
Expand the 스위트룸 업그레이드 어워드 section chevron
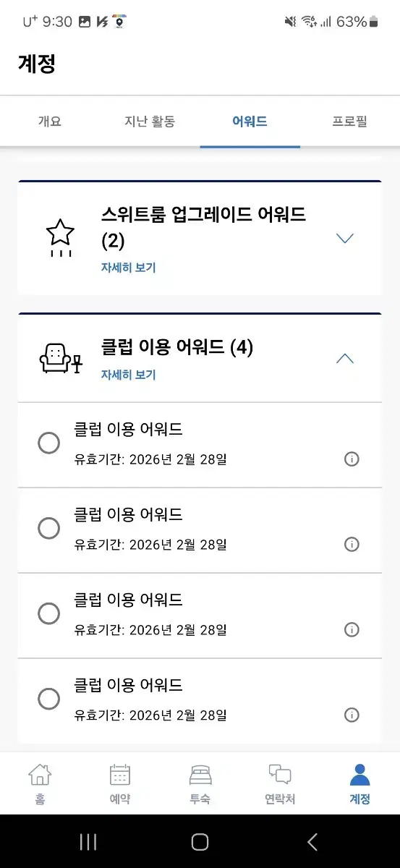click(345, 238)
